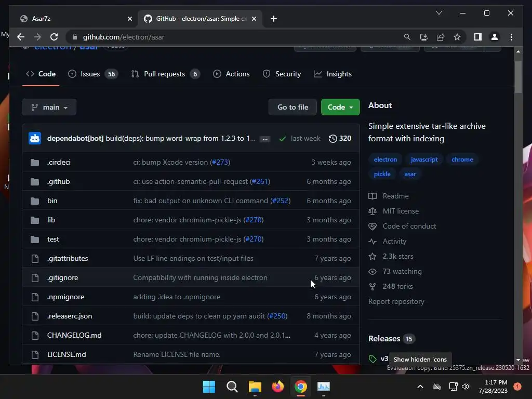The image size is (532, 399).
Task: Expand the main branch dropdown
Action: (x=49, y=107)
